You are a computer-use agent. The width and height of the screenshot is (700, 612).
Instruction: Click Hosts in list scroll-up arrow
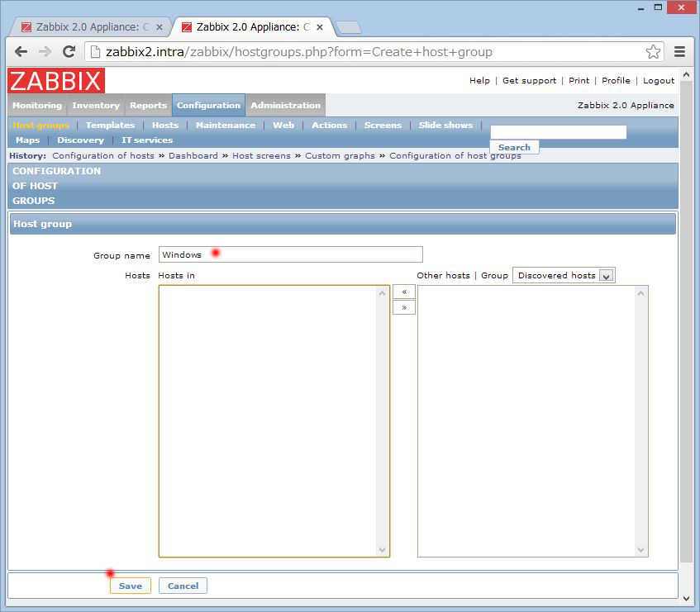point(382,293)
